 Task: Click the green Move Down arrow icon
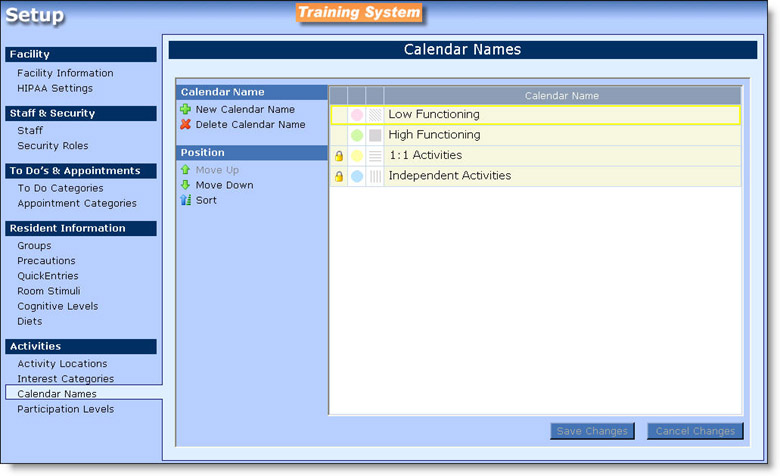click(x=186, y=185)
